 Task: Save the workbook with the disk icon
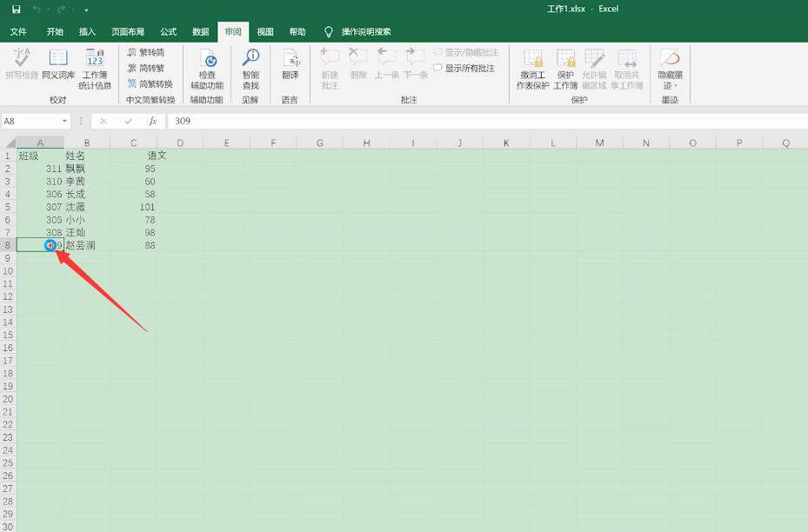(16, 10)
